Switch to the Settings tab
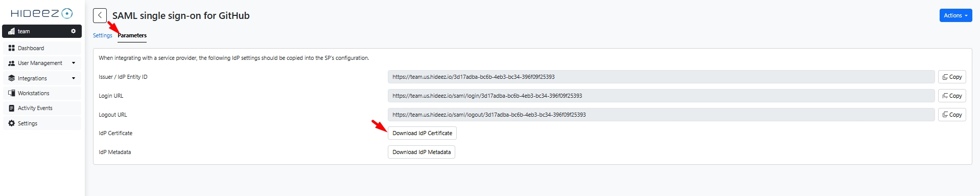Viewport: 980px width, 196px height. tap(102, 35)
